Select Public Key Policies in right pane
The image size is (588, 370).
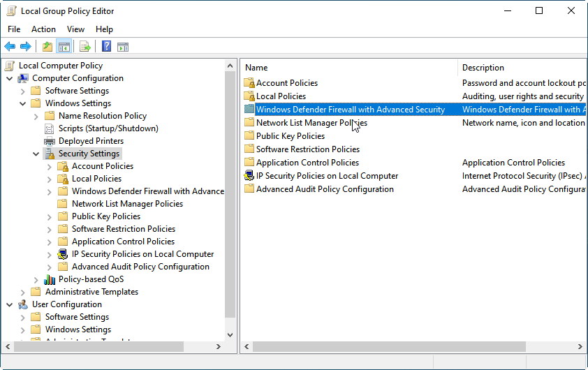[x=290, y=136]
